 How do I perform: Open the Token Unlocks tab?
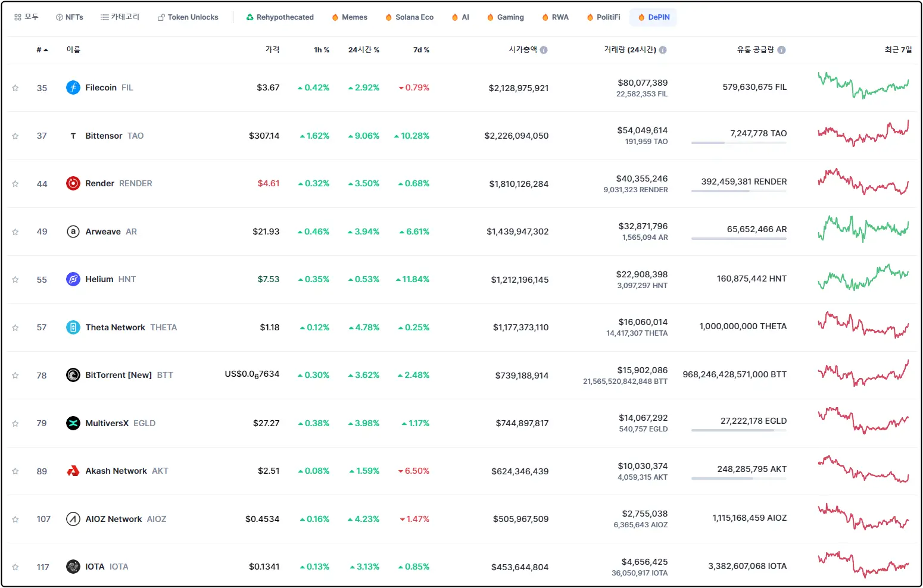(x=188, y=17)
